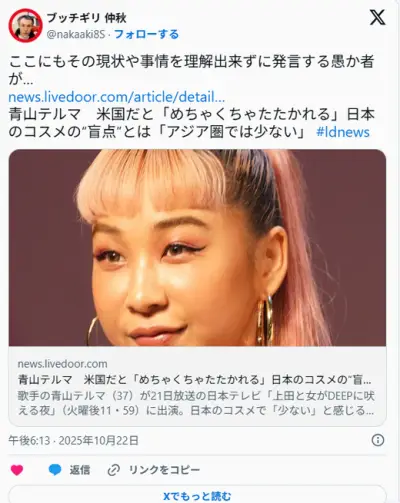The height and width of the screenshot is (503, 400).
Task: Open the article preview photo
Action: tap(197, 248)
